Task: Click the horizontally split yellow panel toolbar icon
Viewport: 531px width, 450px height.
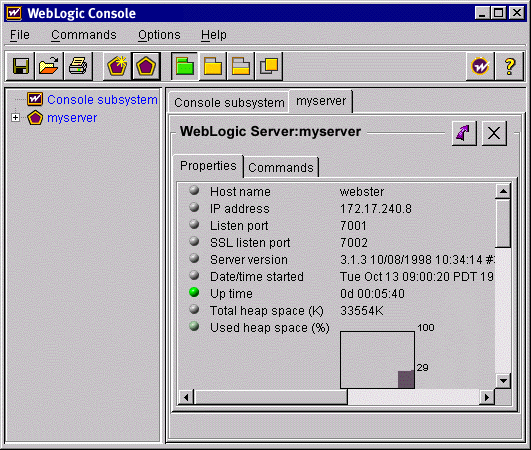Action: tap(241, 66)
